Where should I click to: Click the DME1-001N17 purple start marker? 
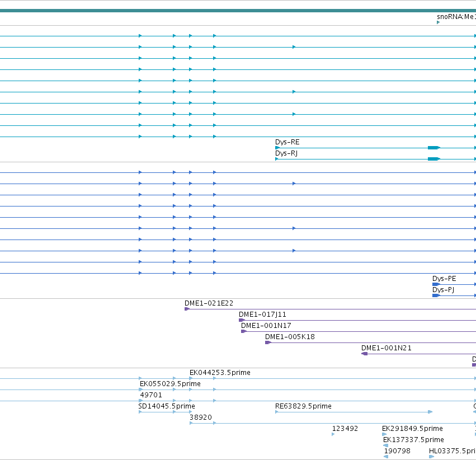click(244, 331)
